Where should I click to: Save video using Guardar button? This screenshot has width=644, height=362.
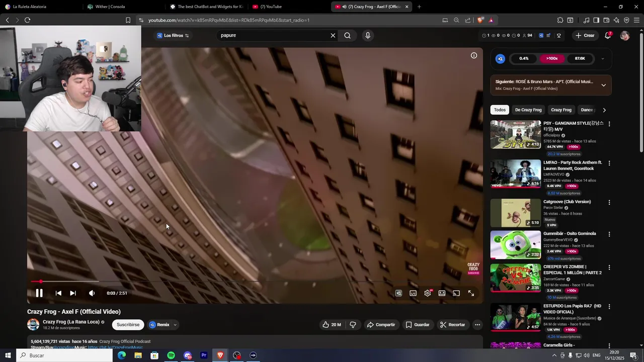418,325
